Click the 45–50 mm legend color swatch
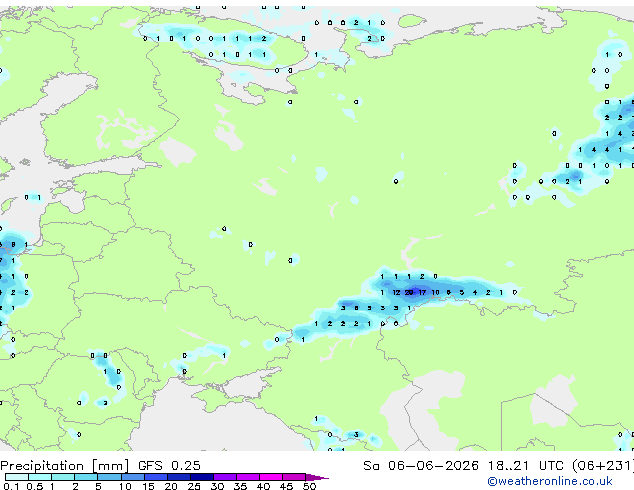Screen dimensions: 634x490 294,477
